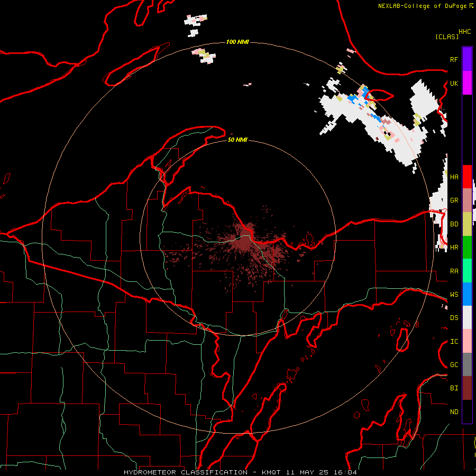This screenshot has width=476, height=476.
Task: Click the 'IC' legend label
Action: [x=454, y=342]
